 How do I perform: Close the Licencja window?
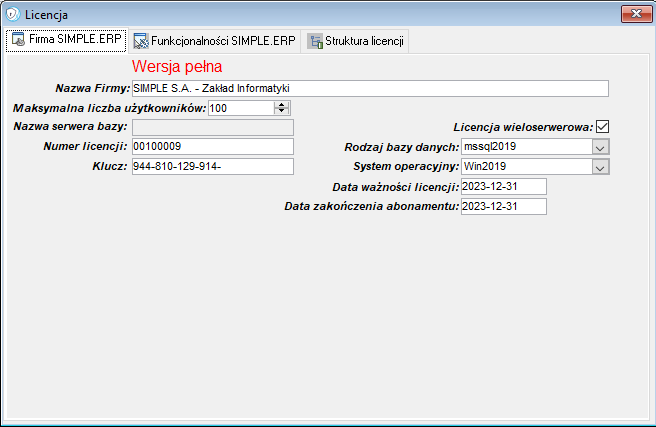point(636,14)
